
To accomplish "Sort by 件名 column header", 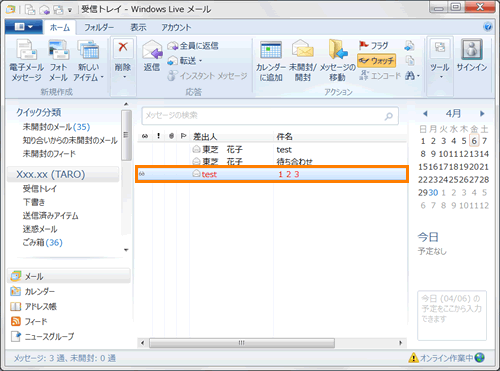I will pyautogui.click(x=284, y=136).
